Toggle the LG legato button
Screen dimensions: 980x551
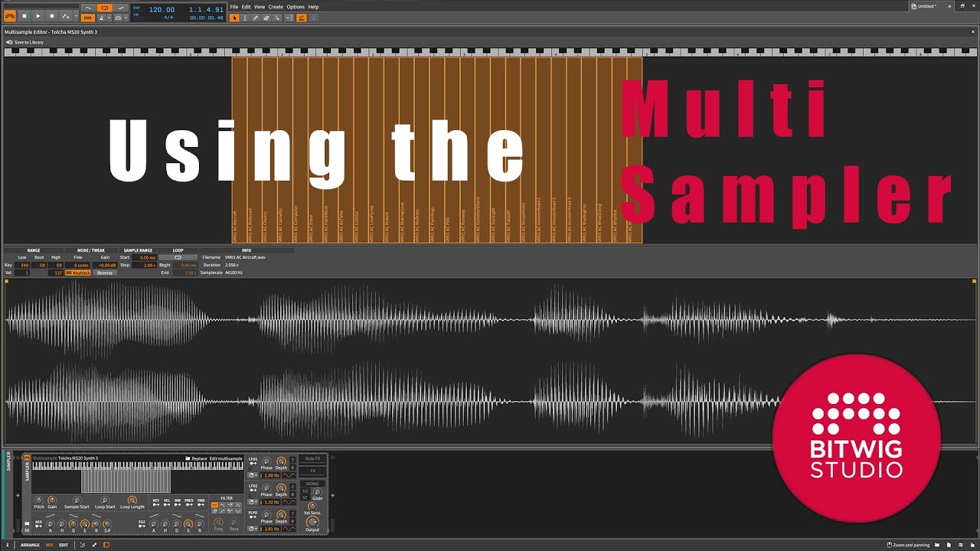305,491
